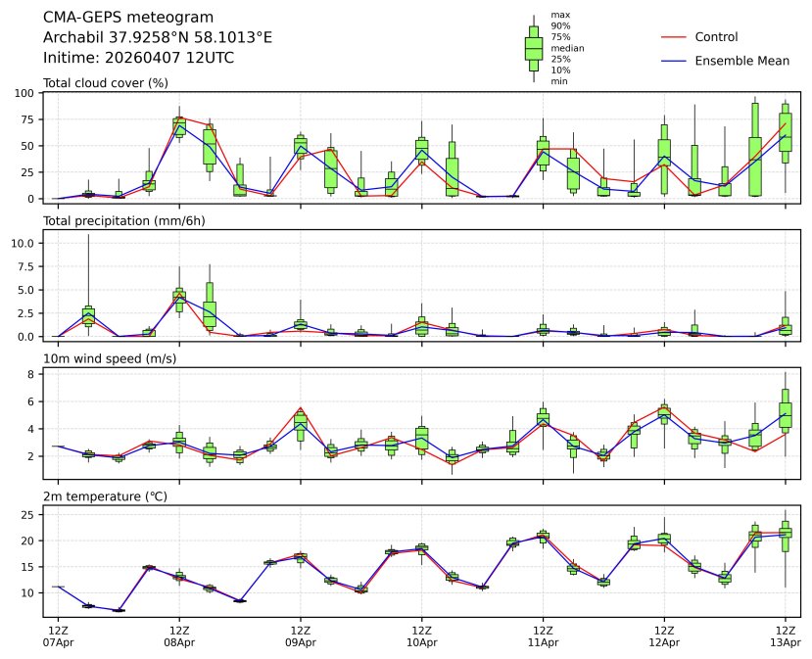The height and width of the screenshot is (659, 812).
Task: Click the '25' temperature y-axis tick label
Action: pos(27,515)
